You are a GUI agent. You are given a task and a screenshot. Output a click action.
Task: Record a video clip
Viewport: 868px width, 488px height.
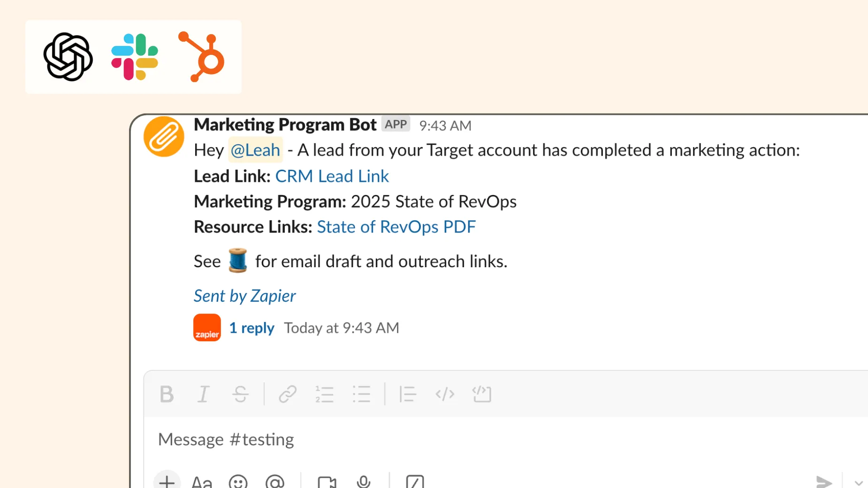[327, 482]
